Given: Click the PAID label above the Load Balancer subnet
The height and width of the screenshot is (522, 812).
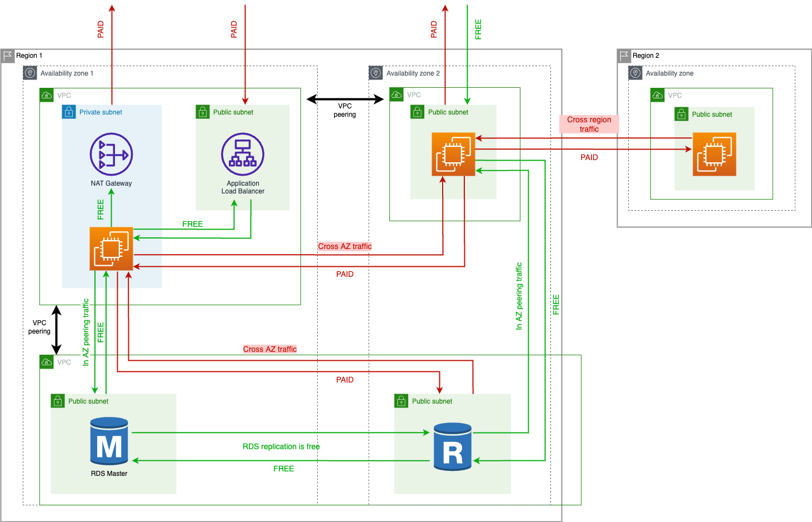Looking at the screenshot, I should 234,29.
